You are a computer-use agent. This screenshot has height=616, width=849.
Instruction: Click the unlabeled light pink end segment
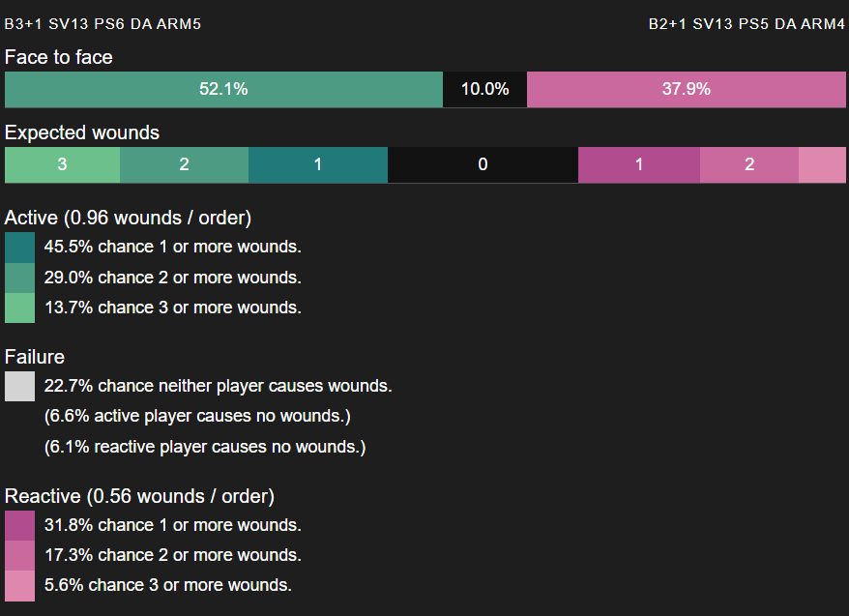coord(822,164)
